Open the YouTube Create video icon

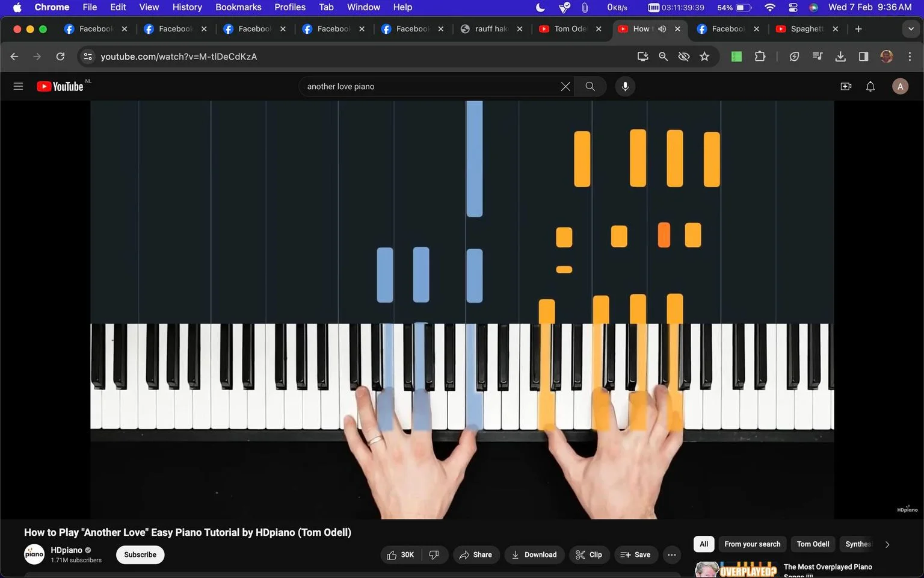pos(846,86)
